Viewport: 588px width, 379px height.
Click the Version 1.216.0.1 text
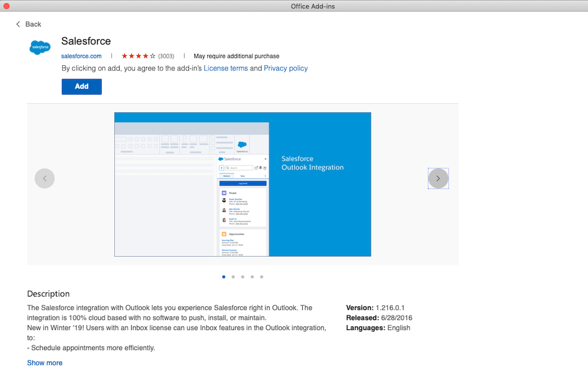(375, 307)
